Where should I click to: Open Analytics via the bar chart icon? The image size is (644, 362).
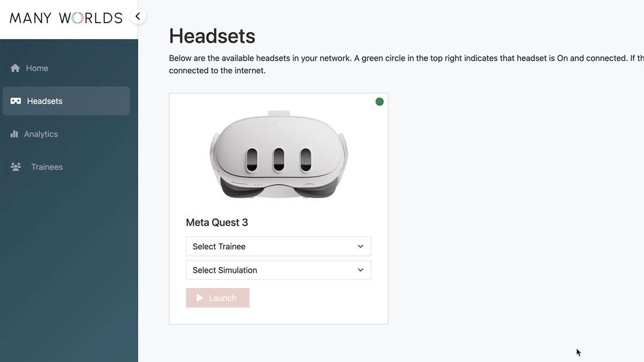tap(14, 134)
